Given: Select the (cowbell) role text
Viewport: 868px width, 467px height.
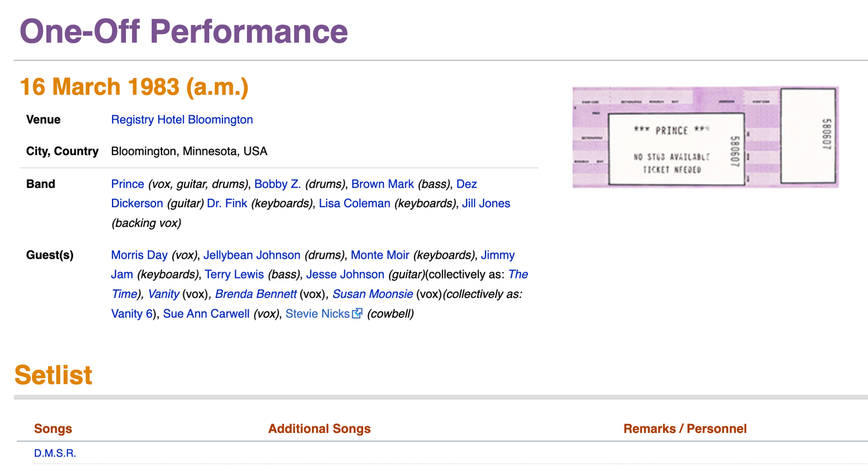Looking at the screenshot, I should (x=390, y=314).
